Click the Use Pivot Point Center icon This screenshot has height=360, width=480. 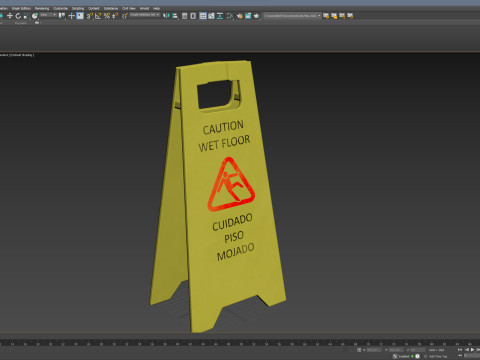click(x=62, y=16)
